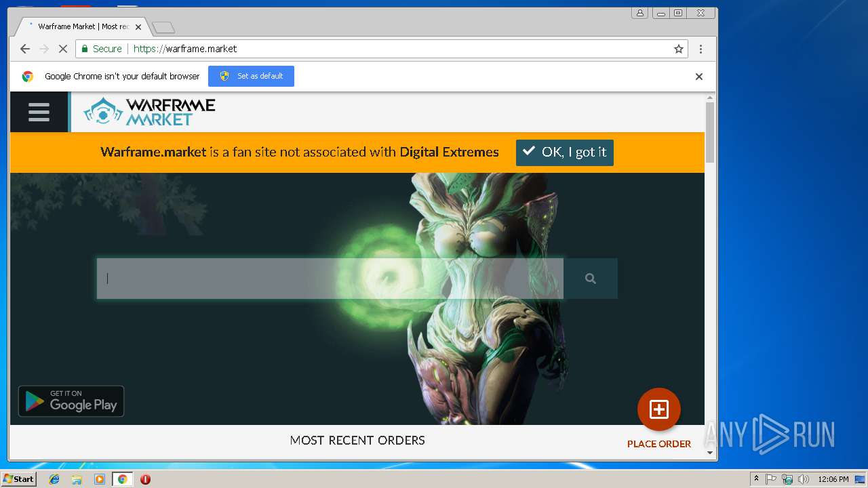Click the 12:06 PM taskbar clock
Screen dimensions: 868x488
(x=833, y=479)
